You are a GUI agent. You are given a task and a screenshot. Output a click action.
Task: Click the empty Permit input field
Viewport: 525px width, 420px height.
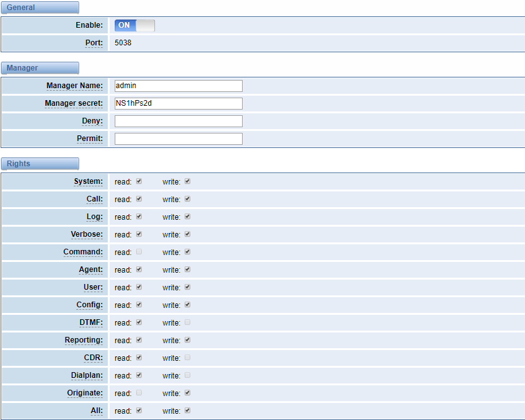(x=178, y=139)
